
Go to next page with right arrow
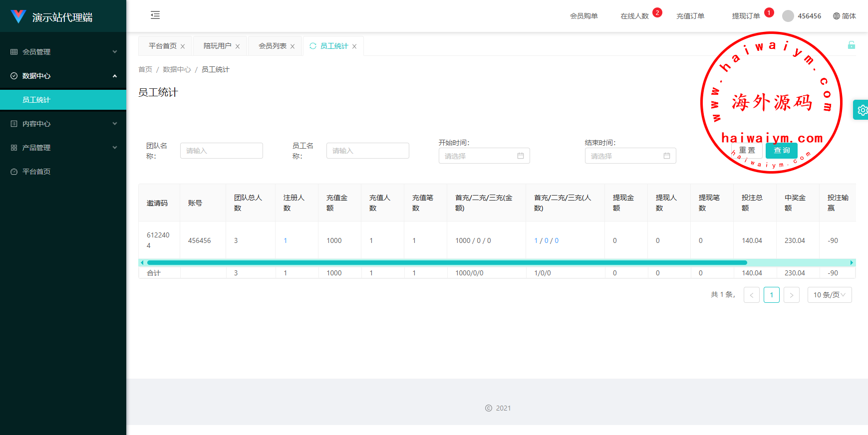coord(791,295)
